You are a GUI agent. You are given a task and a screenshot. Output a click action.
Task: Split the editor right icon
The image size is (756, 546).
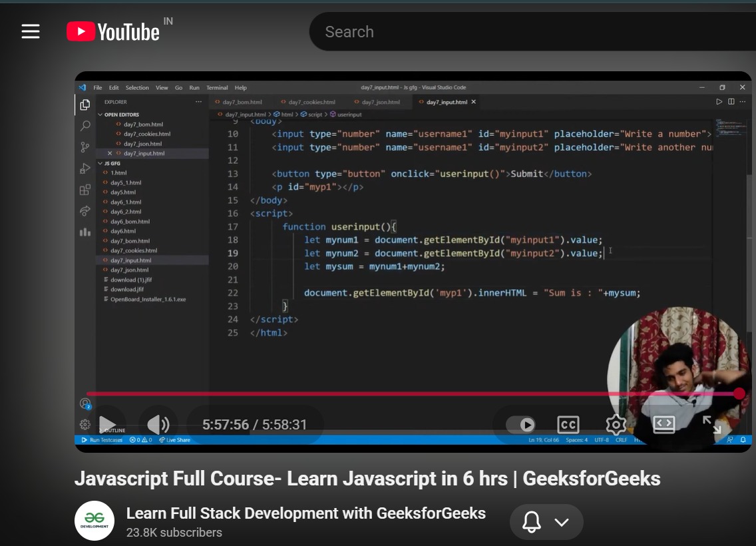[x=731, y=102]
